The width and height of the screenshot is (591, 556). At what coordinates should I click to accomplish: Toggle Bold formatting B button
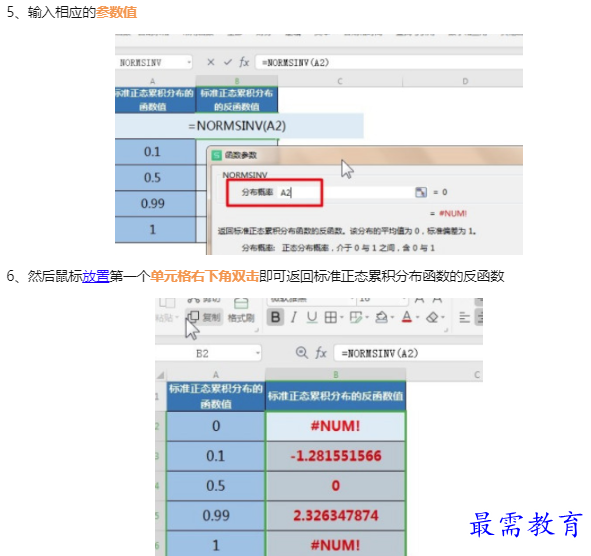pos(276,317)
